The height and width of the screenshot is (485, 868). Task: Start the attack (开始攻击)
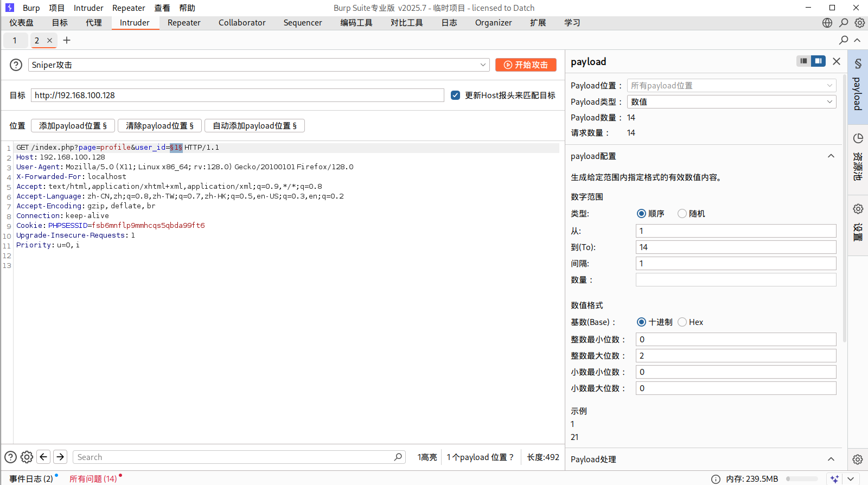(x=526, y=65)
